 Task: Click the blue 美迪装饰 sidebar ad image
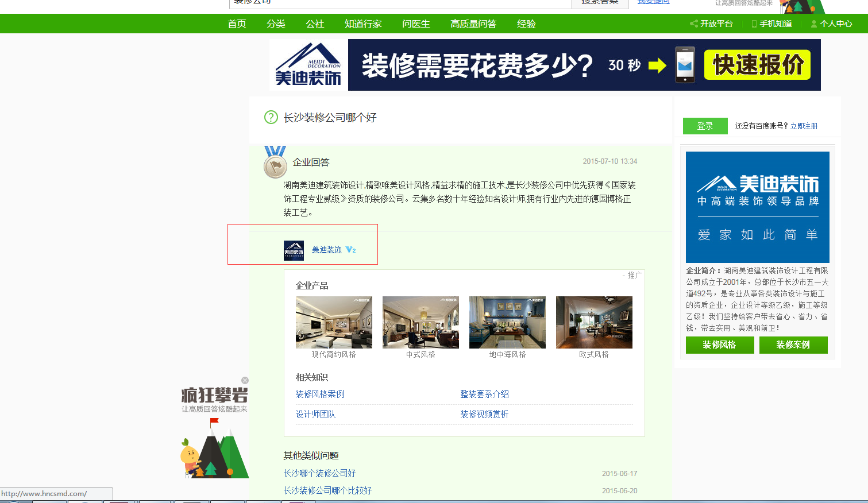[757, 207]
